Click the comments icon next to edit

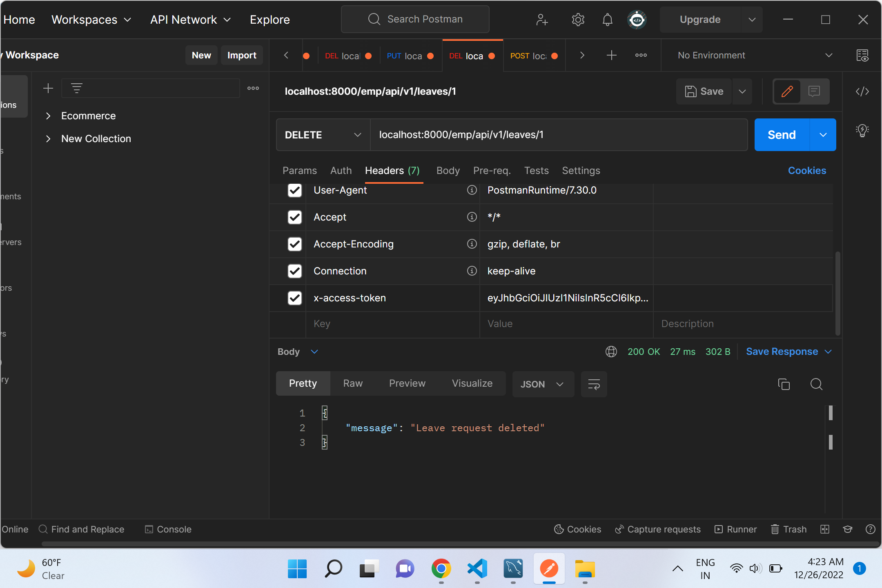click(x=814, y=91)
